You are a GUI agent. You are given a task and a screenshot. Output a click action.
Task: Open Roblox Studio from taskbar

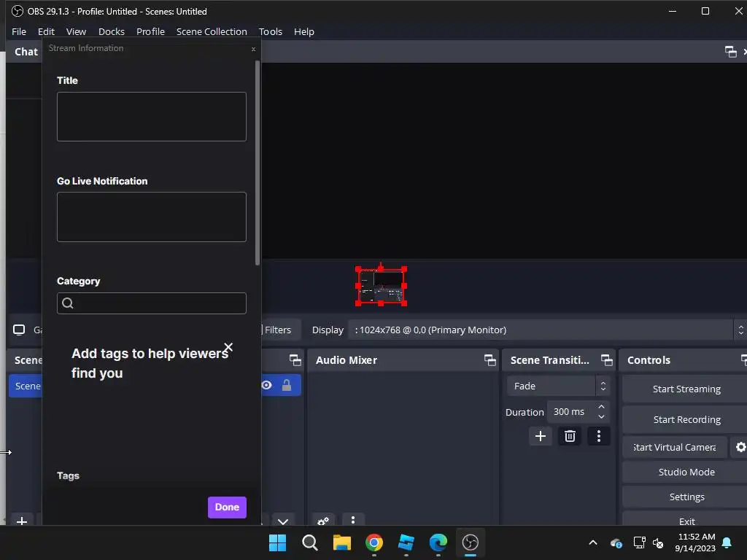[406, 542]
